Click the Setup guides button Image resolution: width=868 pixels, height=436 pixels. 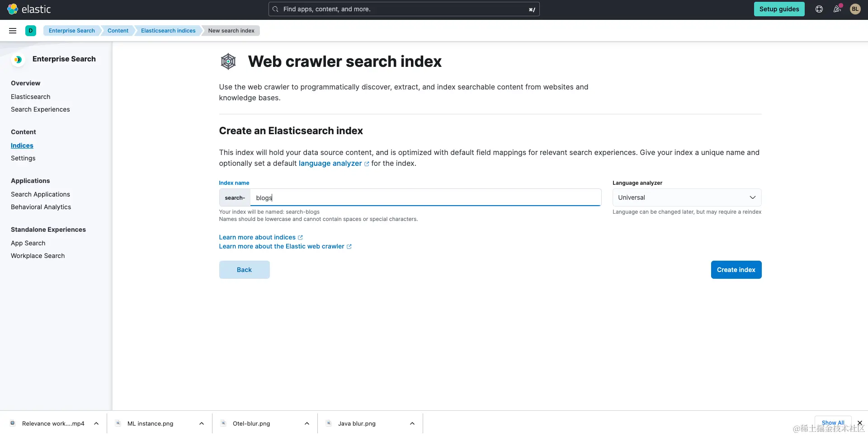click(779, 9)
